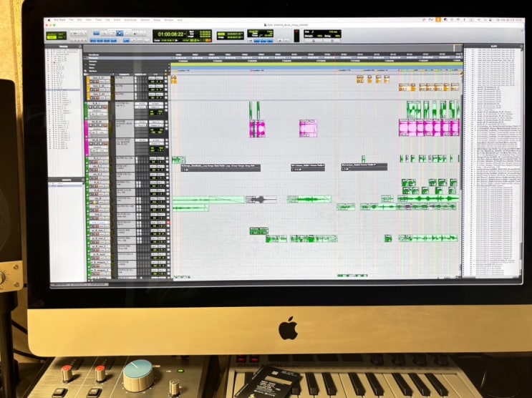Click the COMMENTS column header
The image size is (532, 398).
coord(124,74)
